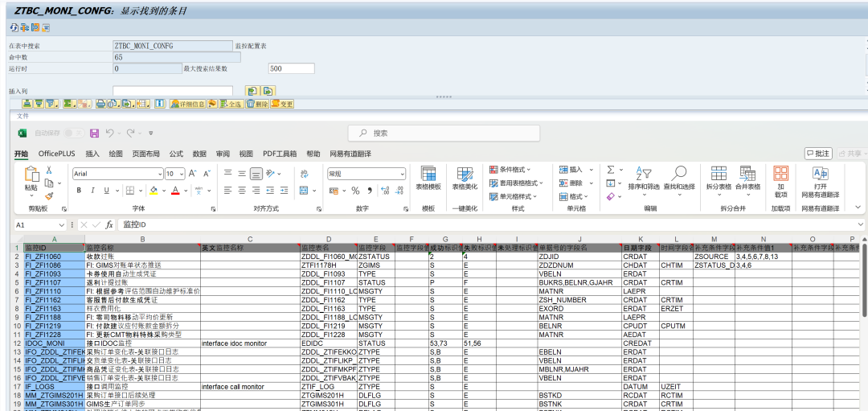Image resolution: width=868 pixels, height=411 pixels.
Task: Open the font size 10 dropdown
Action: coord(182,174)
